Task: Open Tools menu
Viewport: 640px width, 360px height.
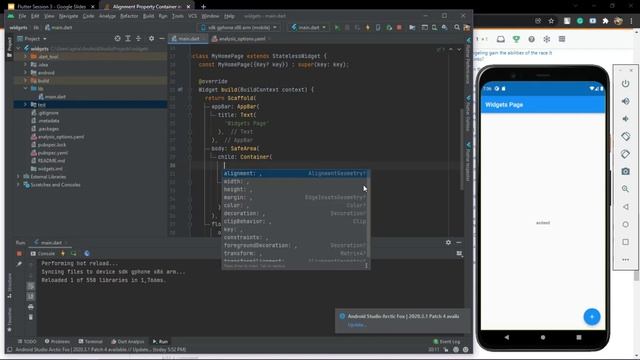Action: click(x=178, y=16)
